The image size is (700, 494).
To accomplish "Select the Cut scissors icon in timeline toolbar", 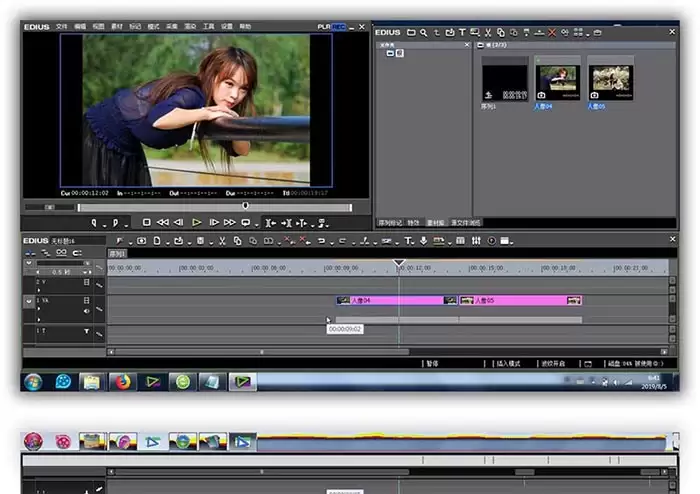I will pyautogui.click(x=222, y=241).
